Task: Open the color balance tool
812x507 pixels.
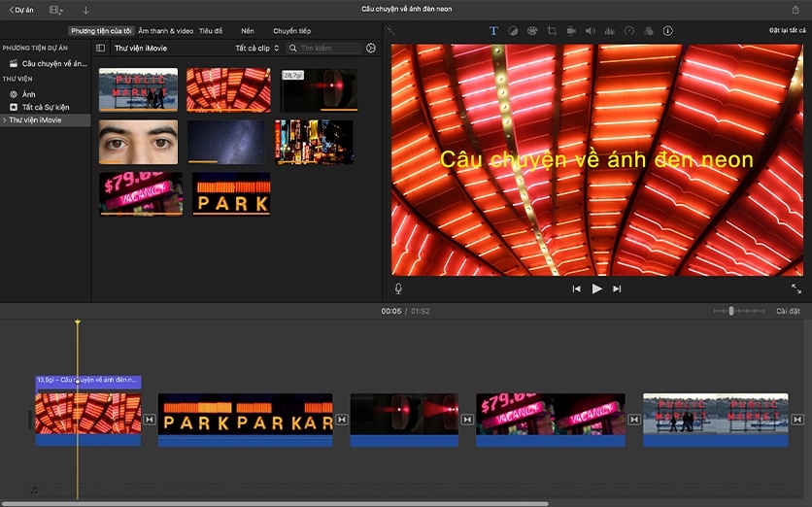Action: (513, 31)
